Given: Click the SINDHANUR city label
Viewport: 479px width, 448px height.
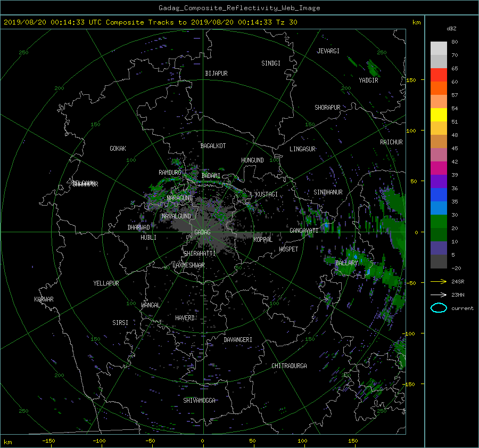Looking at the screenshot, I should coord(328,192).
